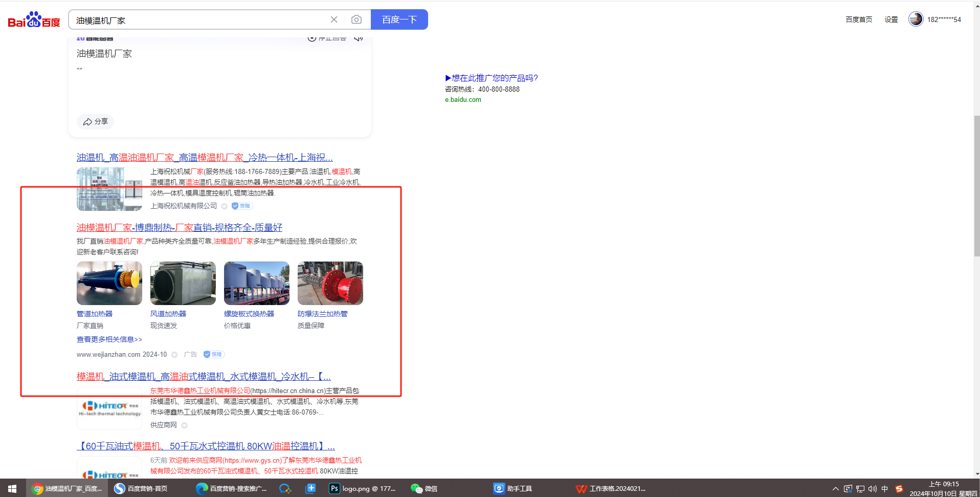Open the magnifier search app in the taskbar
The image size is (980, 497).
tap(285, 488)
